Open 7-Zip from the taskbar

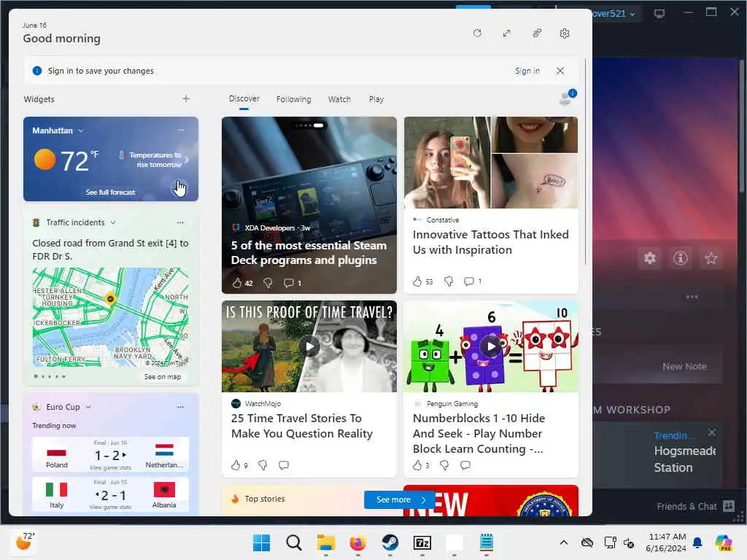(422, 542)
